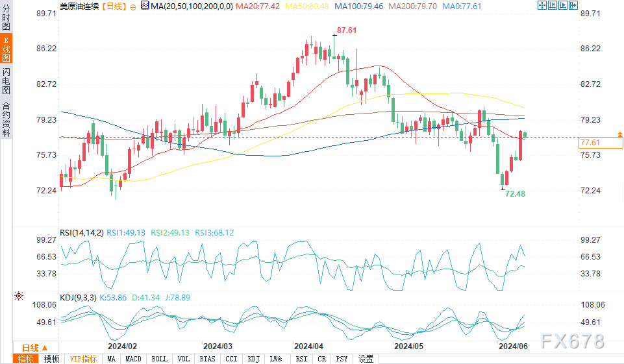Open the 合约资料 side tab
Viewport: 624px width, 364px height.
(x=6, y=119)
